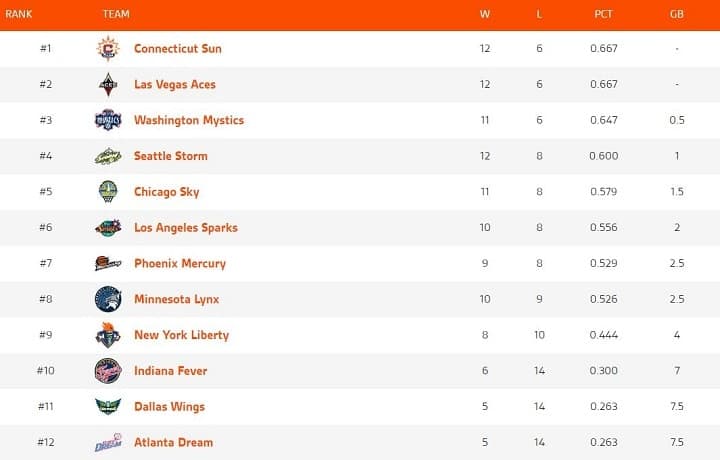The image size is (720, 460).
Task: Sort standings by PCT column header
Action: click(604, 14)
